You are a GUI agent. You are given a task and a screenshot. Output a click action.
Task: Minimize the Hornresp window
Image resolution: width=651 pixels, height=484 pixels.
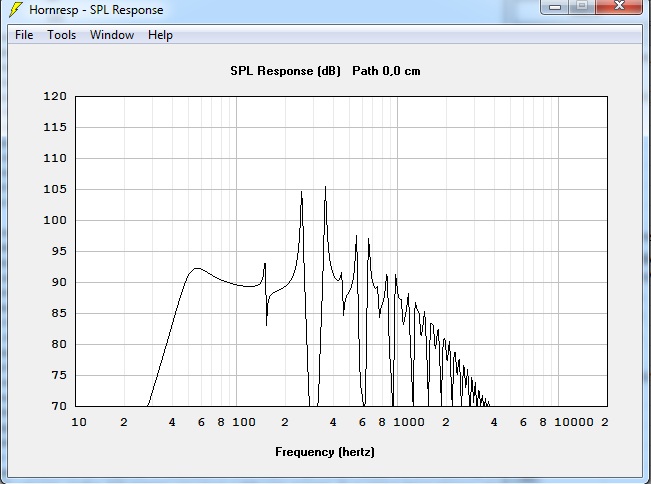pyautogui.click(x=555, y=6)
